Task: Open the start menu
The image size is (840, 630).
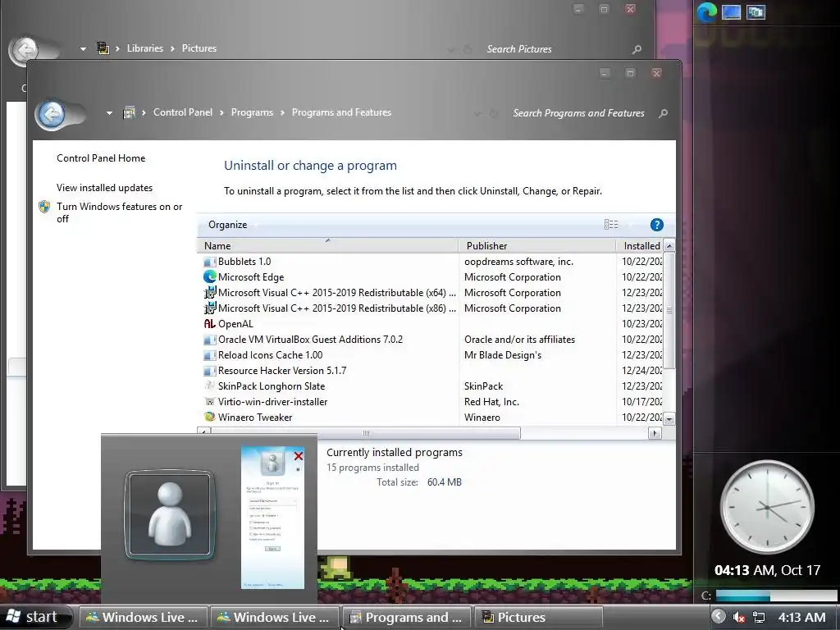Action: 35,617
